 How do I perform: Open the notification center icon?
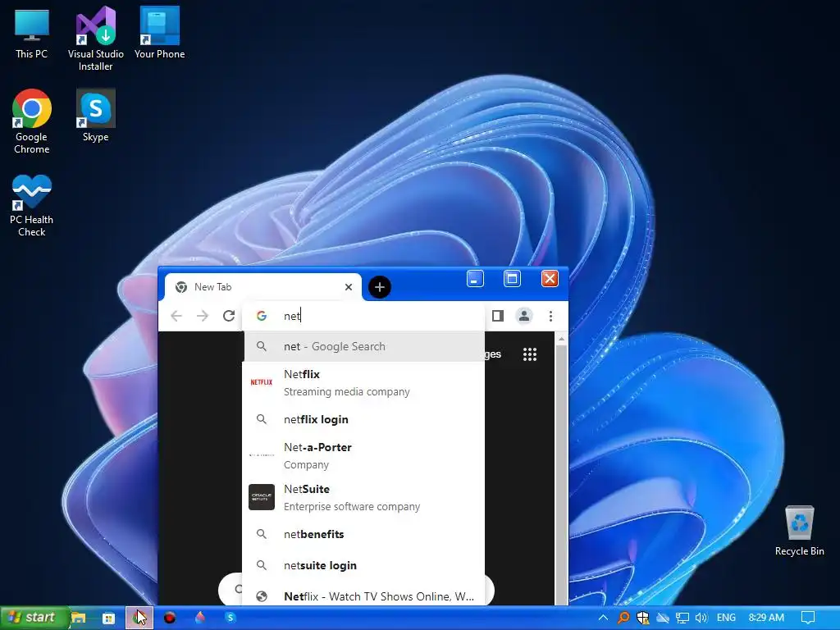[x=808, y=618]
